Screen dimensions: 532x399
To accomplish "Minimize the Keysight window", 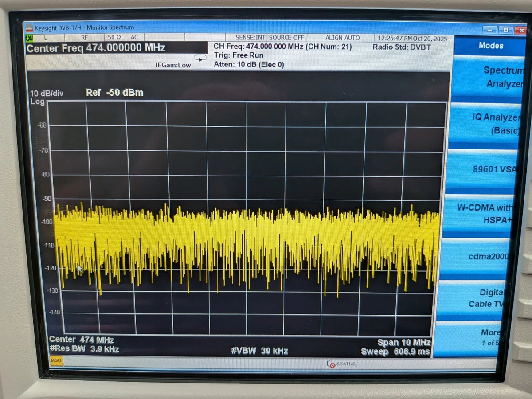I will click(x=490, y=30).
